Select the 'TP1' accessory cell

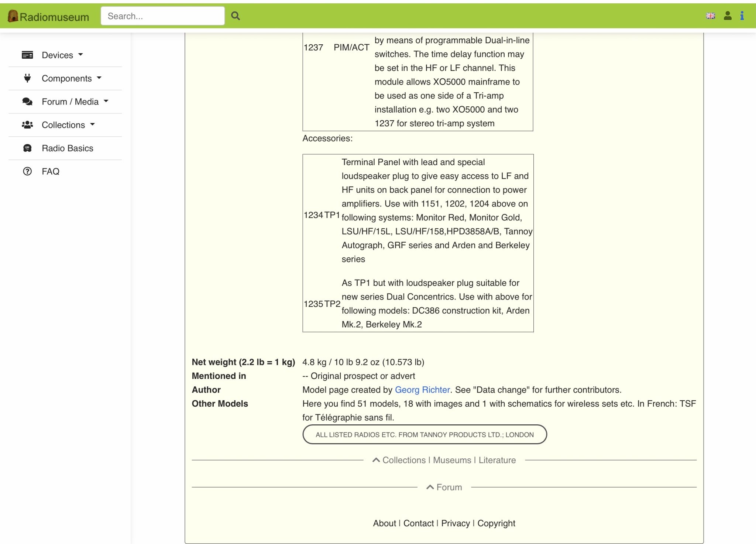pos(332,215)
